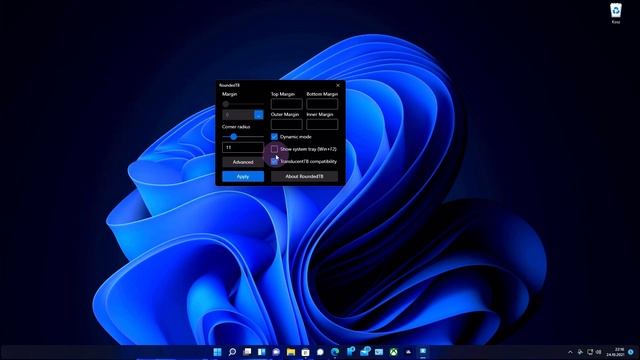
Task: Open Advanced settings
Action: point(243,162)
